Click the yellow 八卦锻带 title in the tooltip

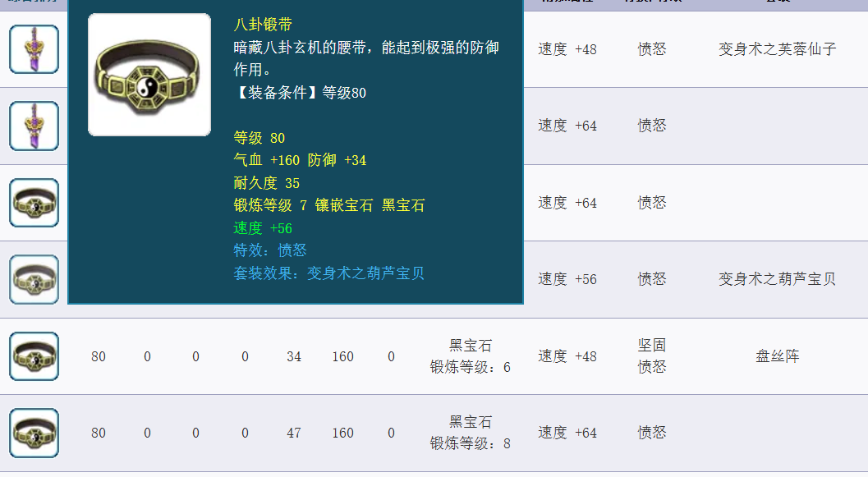pyautogui.click(x=263, y=25)
